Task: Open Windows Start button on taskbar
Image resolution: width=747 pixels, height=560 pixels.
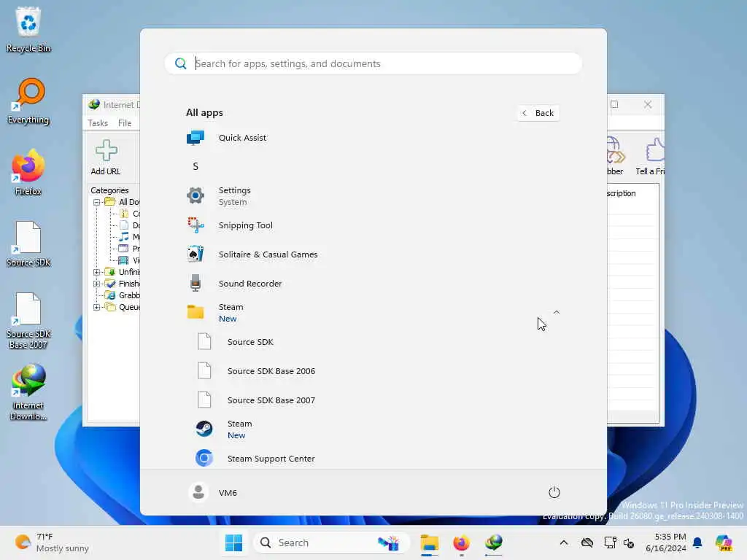Action: point(234,542)
